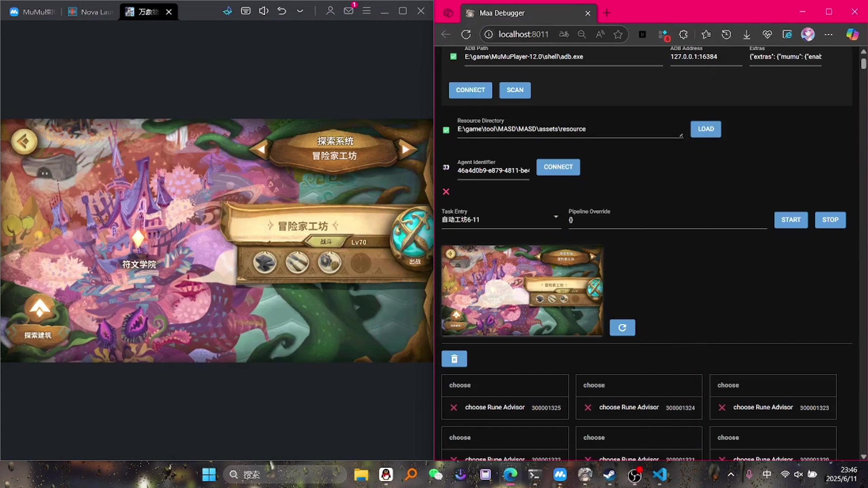Click the LOAD resource button

click(x=706, y=129)
